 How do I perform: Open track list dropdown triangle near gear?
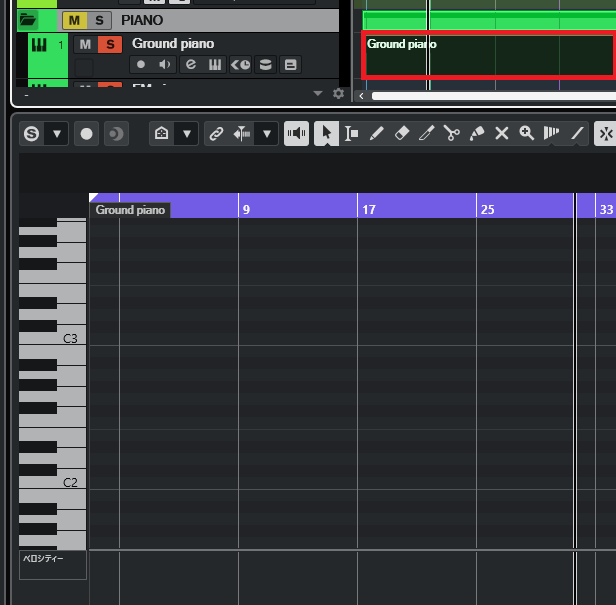[318, 94]
